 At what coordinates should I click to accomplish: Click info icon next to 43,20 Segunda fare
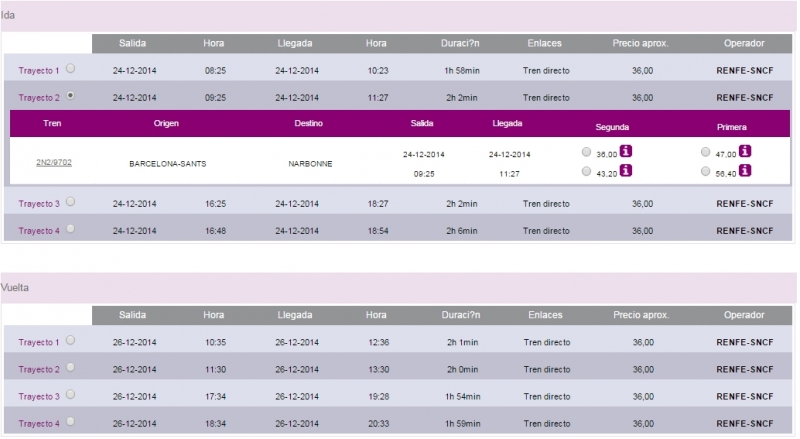(627, 171)
